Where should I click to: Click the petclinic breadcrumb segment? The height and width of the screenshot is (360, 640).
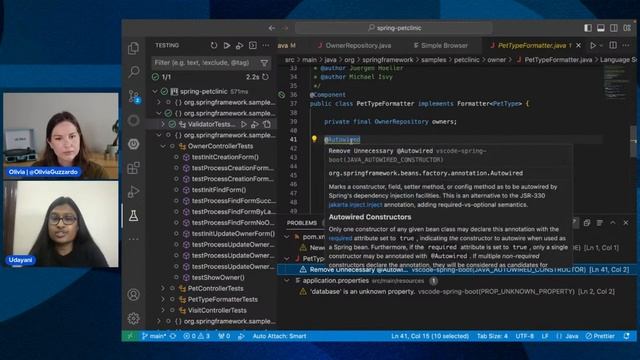467,60
